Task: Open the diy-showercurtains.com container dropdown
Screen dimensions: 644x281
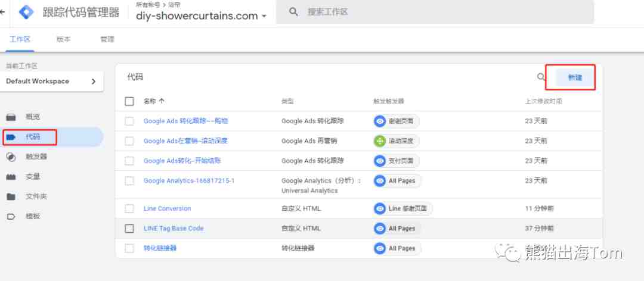Action: pos(202,16)
